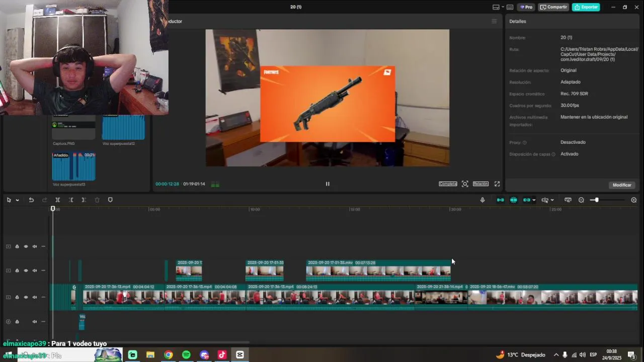Zoom out the timeline
Screen dimensions: 644x362
pos(581,200)
